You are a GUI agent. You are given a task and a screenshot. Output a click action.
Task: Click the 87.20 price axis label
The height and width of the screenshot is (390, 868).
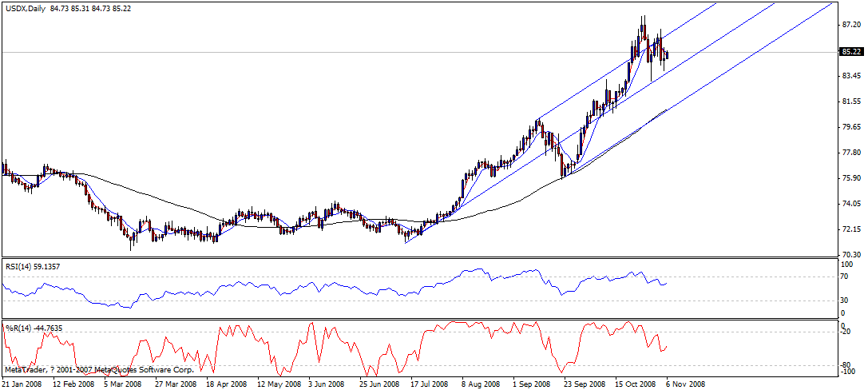click(851, 25)
